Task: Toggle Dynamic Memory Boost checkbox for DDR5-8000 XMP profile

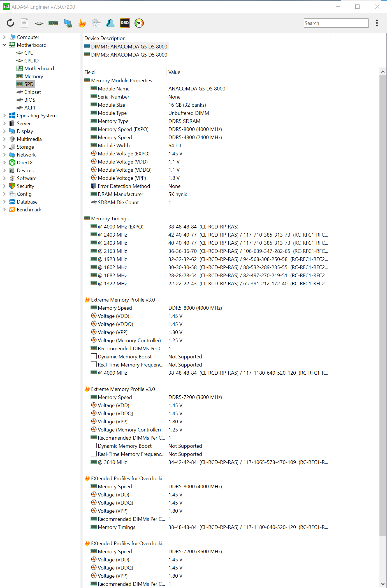Action: 94,356
